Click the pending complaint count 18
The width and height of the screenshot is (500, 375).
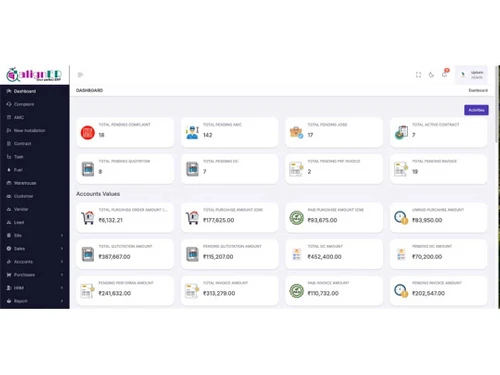tap(101, 135)
